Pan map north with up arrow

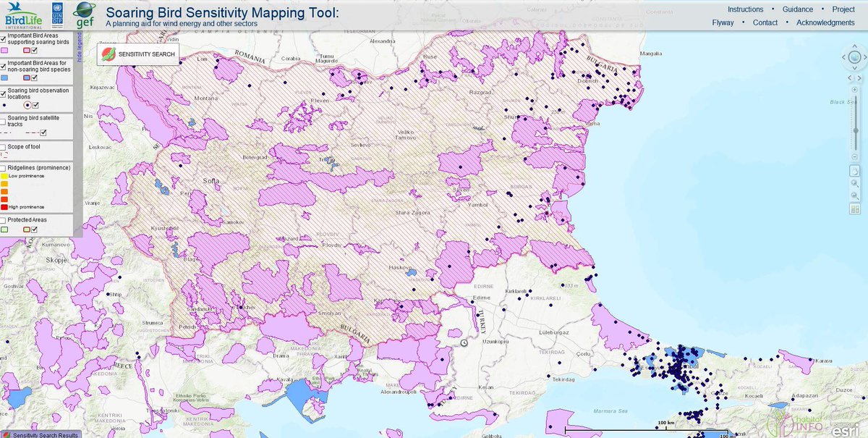coord(855,46)
